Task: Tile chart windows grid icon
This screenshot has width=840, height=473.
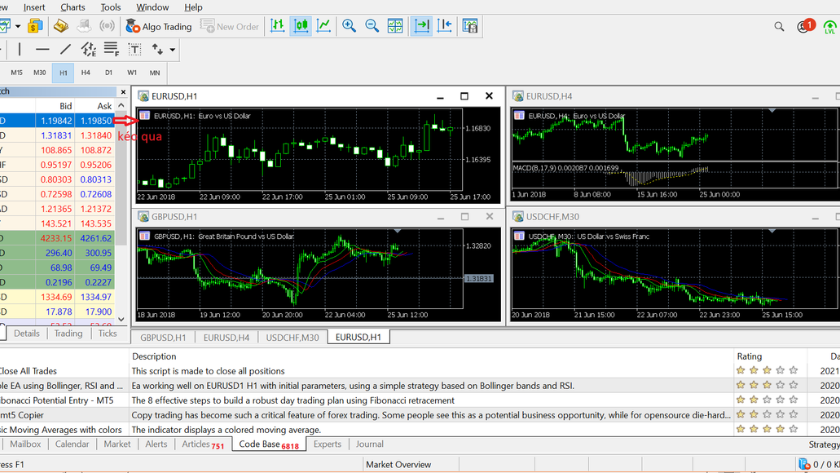Action: (395, 26)
